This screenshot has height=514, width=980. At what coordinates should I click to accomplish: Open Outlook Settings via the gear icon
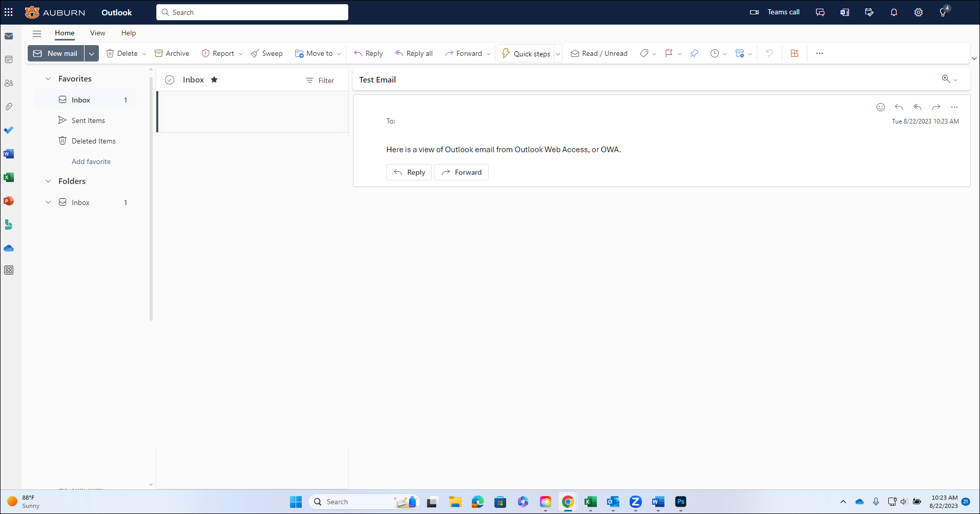(x=918, y=12)
